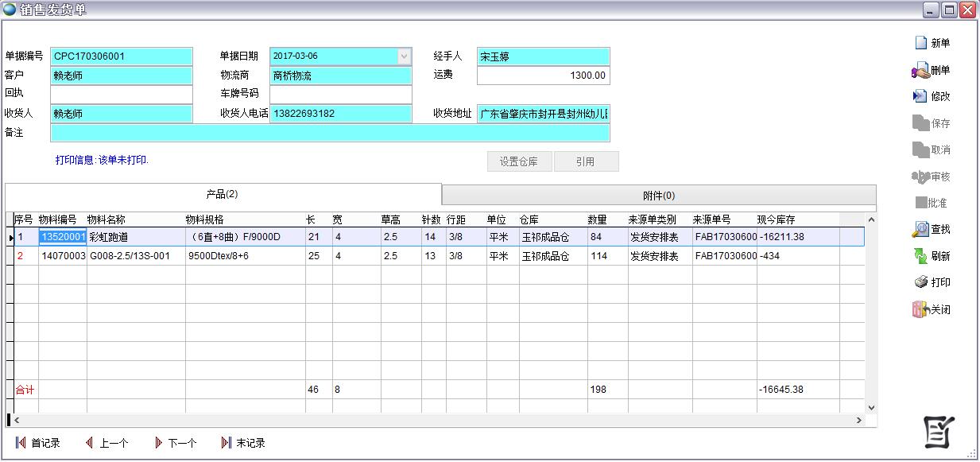This screenshot has height=462, width=980.
Task: Click the 新单 (new order) icon
Action: [x=921, y=43]
